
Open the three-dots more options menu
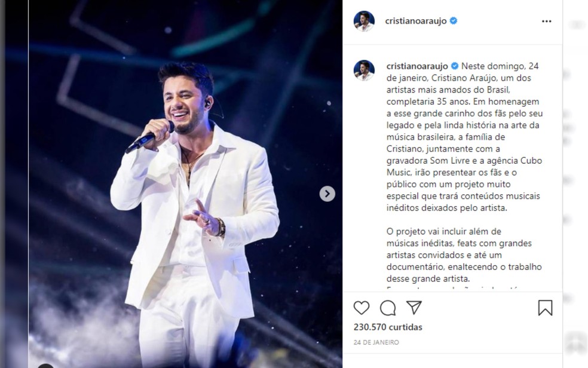click(x=547, y=22)
